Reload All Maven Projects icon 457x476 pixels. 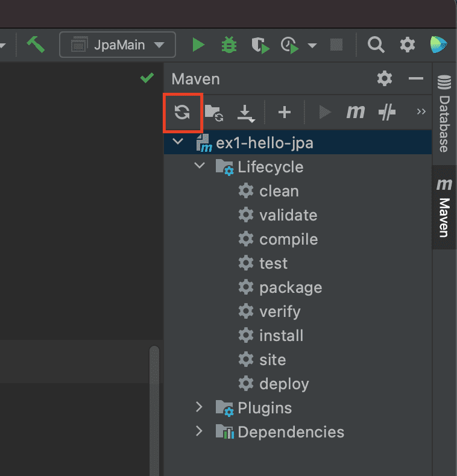182,112
